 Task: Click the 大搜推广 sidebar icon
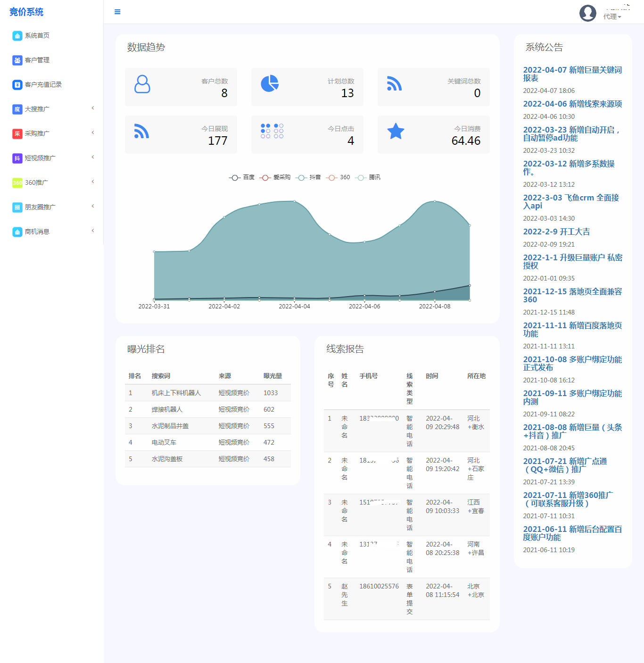17,109
